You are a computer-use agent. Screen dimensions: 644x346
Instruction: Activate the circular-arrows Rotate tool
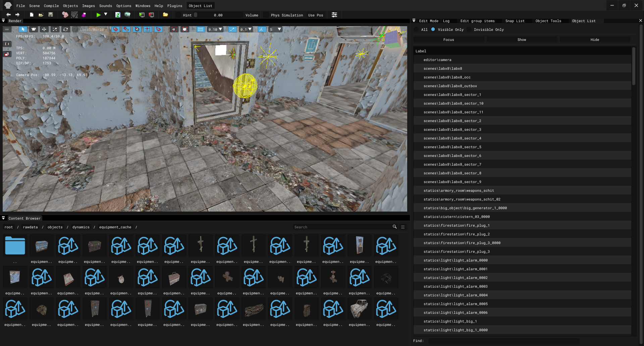click(x=65, y=30)
